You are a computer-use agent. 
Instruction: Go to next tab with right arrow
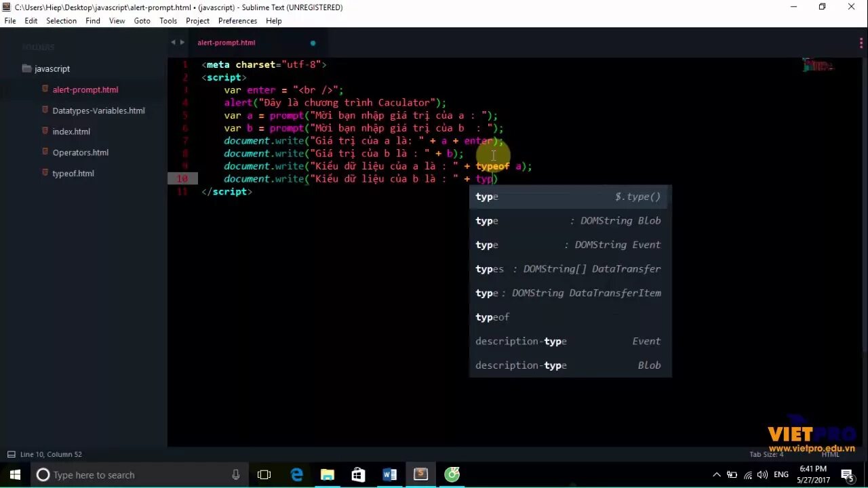click(x=182, y=42)
